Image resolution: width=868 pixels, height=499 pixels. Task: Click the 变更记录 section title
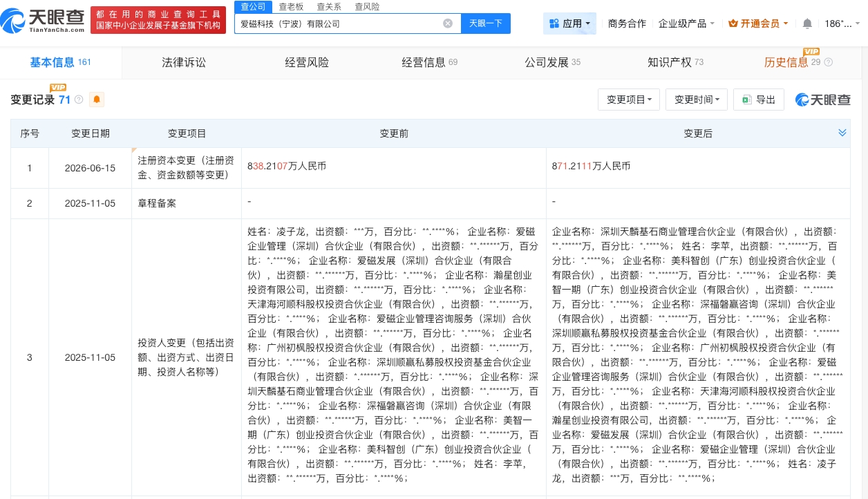click(x=32, y=100)
